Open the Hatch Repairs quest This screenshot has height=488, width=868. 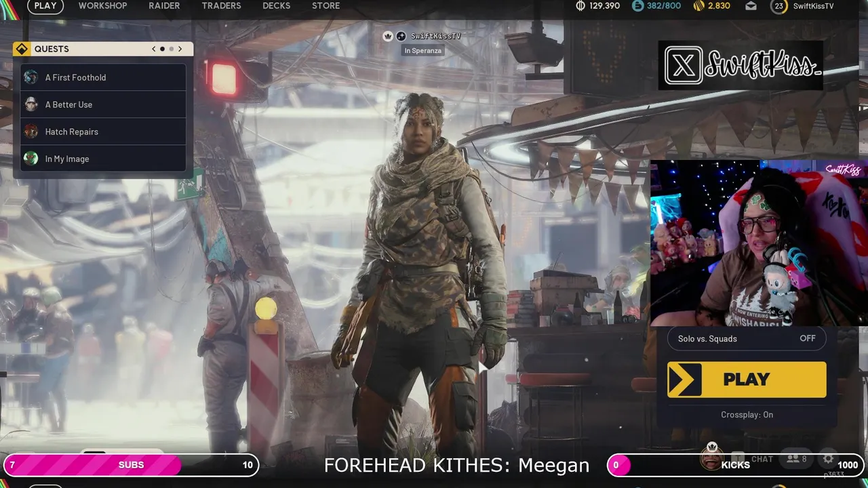click(x=103, y=131)
